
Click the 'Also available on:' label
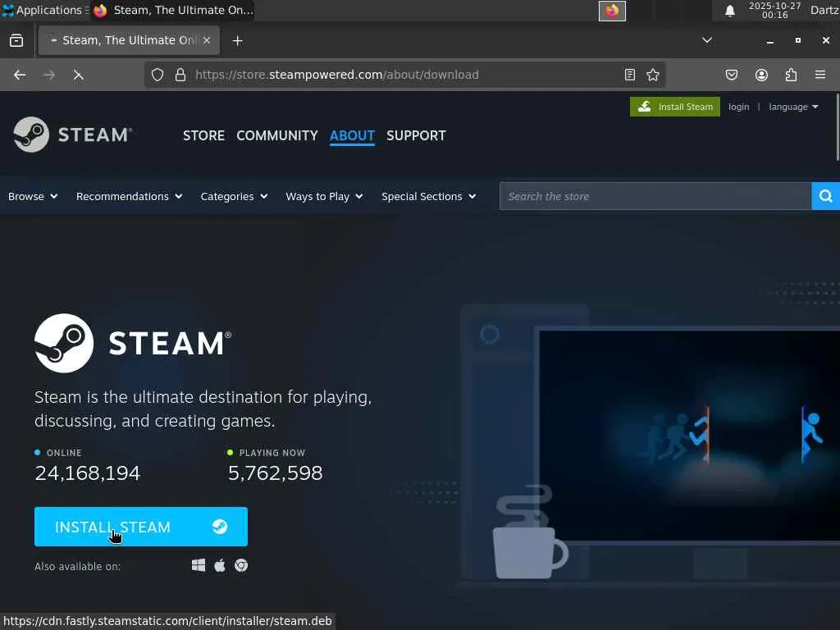coord(78,566)
